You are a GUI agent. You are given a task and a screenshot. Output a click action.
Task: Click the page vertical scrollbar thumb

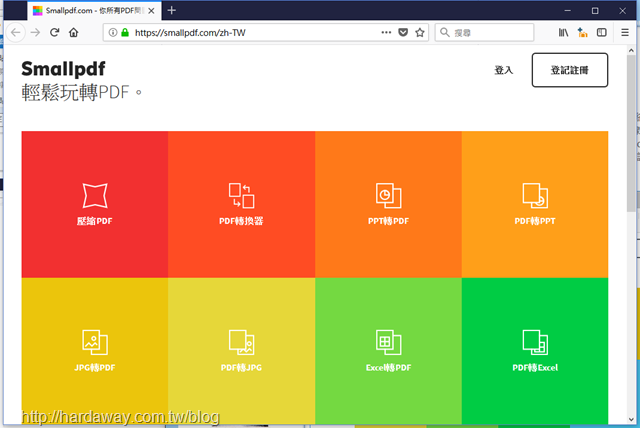[x=631, y=133]
